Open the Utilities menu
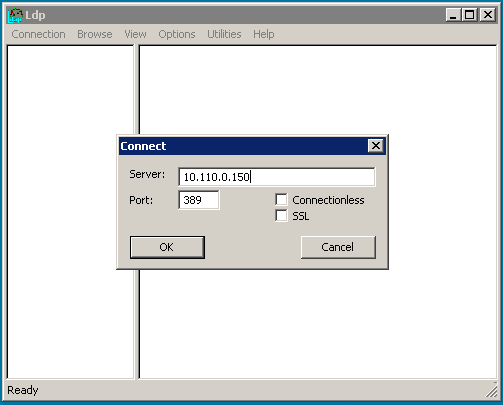The image size is (503, 405). (224, 34)
